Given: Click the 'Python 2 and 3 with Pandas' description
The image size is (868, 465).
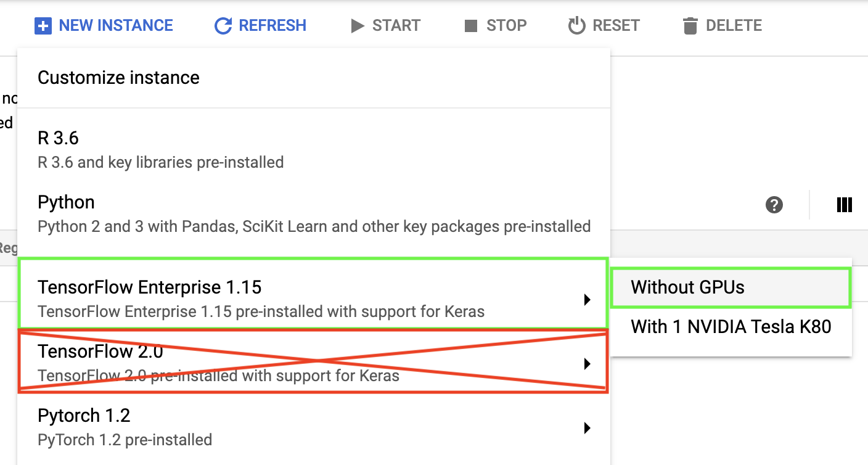Looking at the screenshot, I should tap(314, 226).
